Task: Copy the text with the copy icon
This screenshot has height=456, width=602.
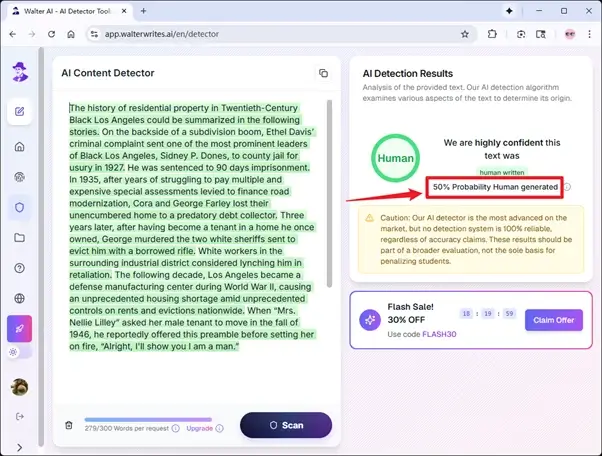Action: (x=323, y=73)
